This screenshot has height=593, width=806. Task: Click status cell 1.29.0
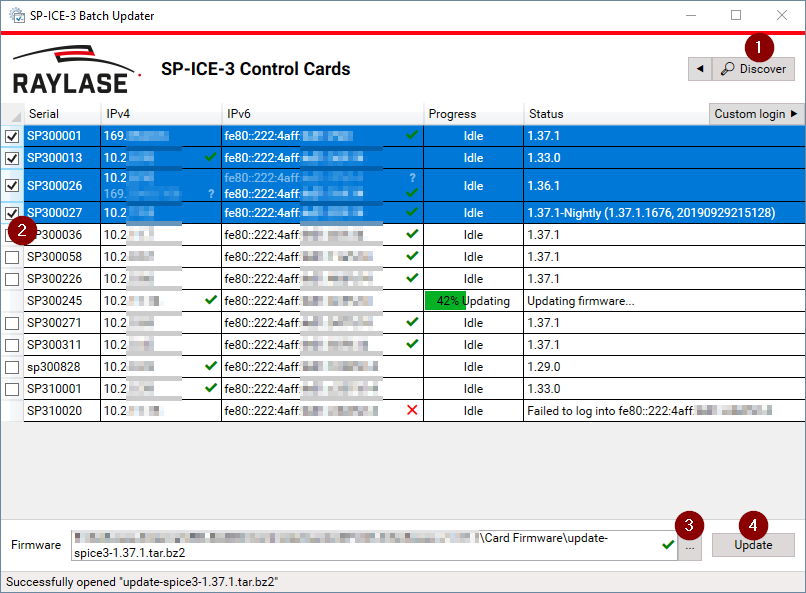(664, 367)
